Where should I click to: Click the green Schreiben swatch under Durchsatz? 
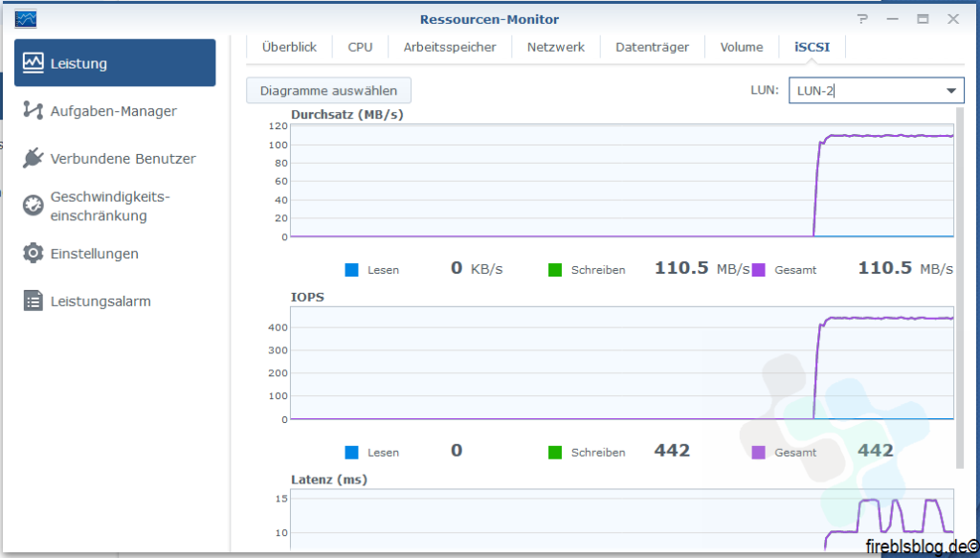pos(555,270)
